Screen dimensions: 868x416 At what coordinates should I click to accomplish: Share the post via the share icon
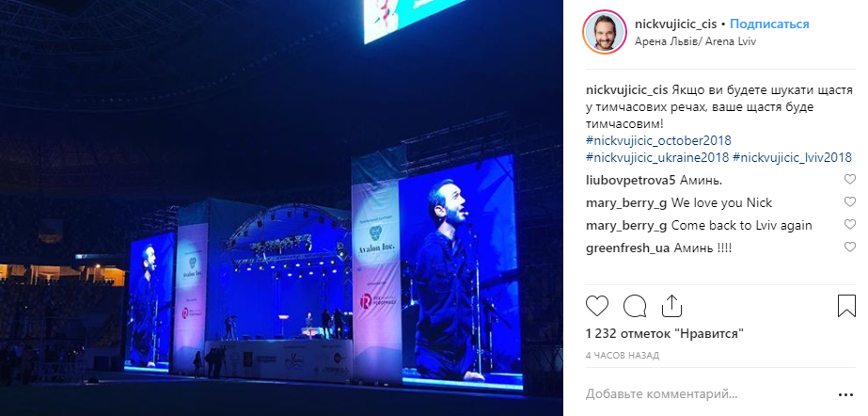(671, 306)
